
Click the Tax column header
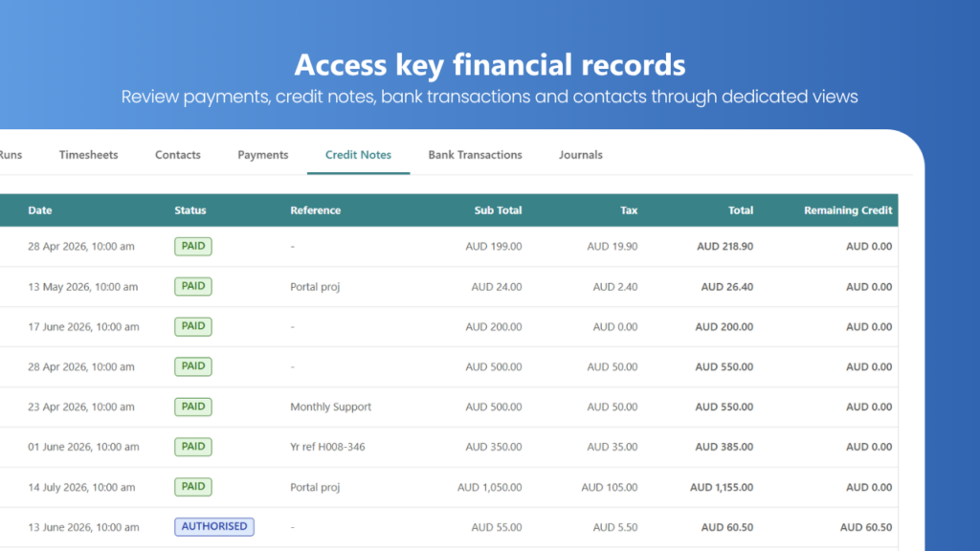click(629, 210)
